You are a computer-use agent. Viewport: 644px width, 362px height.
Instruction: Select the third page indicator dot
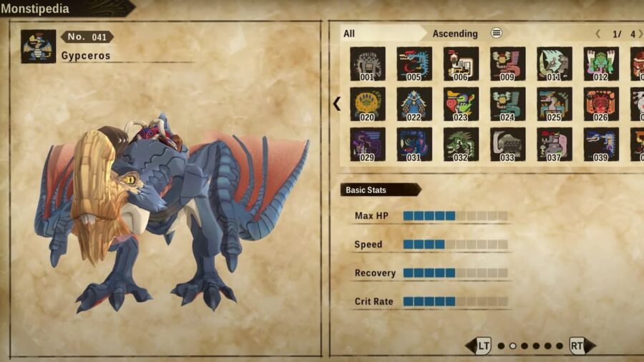click(525, 346)
